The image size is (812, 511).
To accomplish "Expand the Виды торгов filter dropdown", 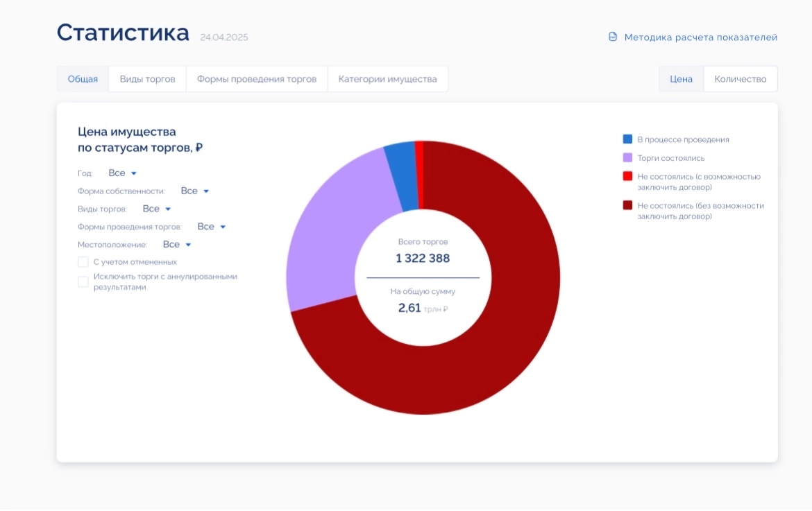I will pos(156,208).
